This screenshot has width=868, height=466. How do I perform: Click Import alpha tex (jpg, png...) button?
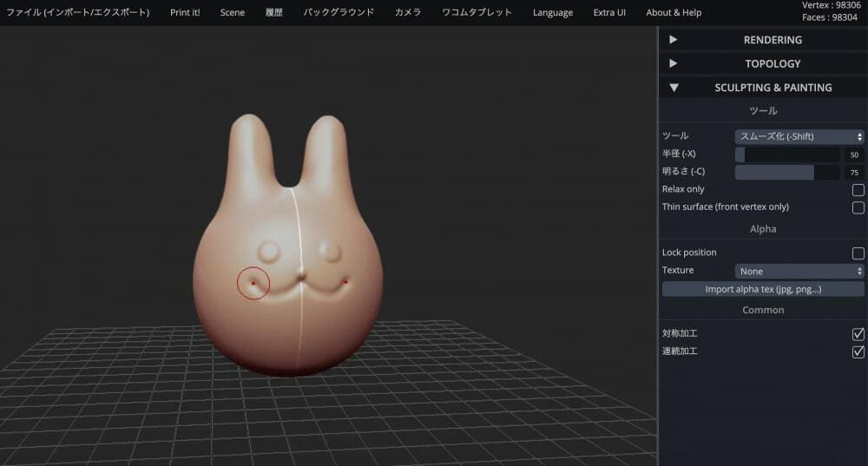coord(763,289)
